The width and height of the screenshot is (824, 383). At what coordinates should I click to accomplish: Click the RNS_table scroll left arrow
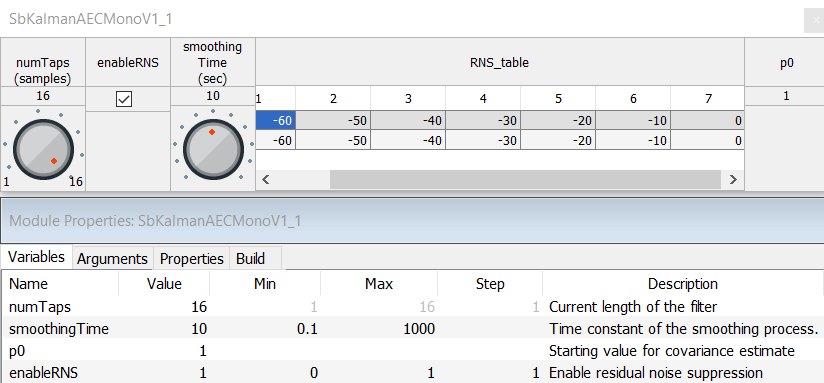coord(266,180)
